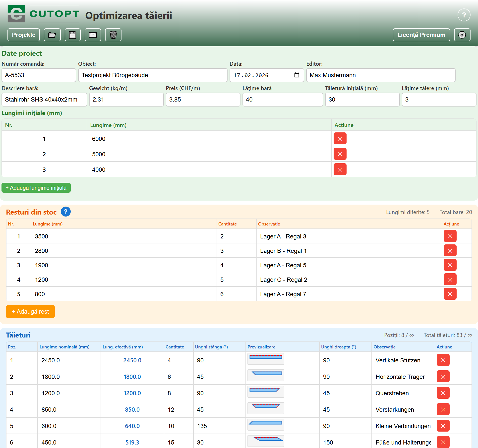Remove the Lager C - Regal 2 remnant
The image size is (478, 448).
450,280
